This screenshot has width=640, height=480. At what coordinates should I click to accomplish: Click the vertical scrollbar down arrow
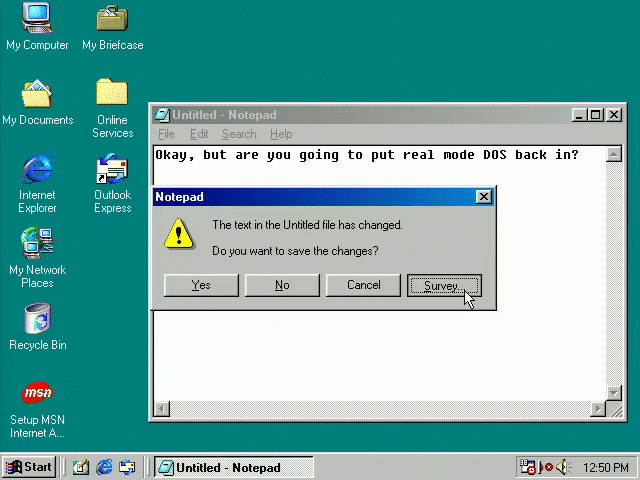[613, 393]
